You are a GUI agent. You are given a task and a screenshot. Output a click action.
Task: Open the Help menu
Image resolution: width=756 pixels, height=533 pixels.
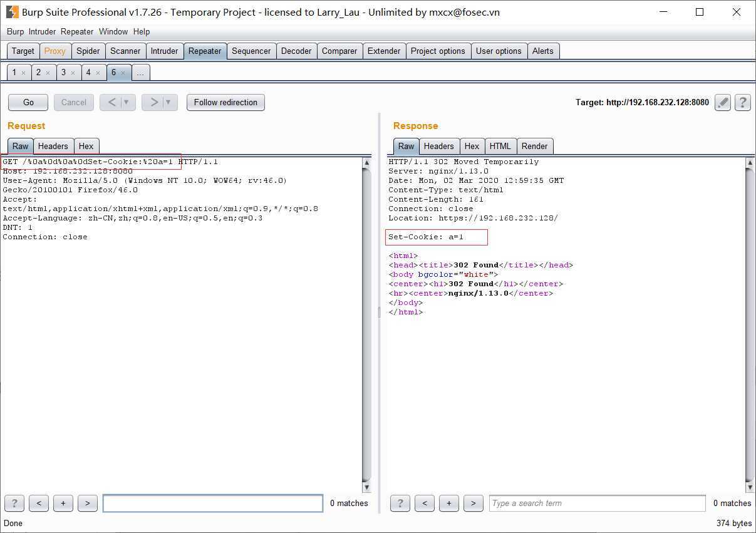(x=142, y=31)
